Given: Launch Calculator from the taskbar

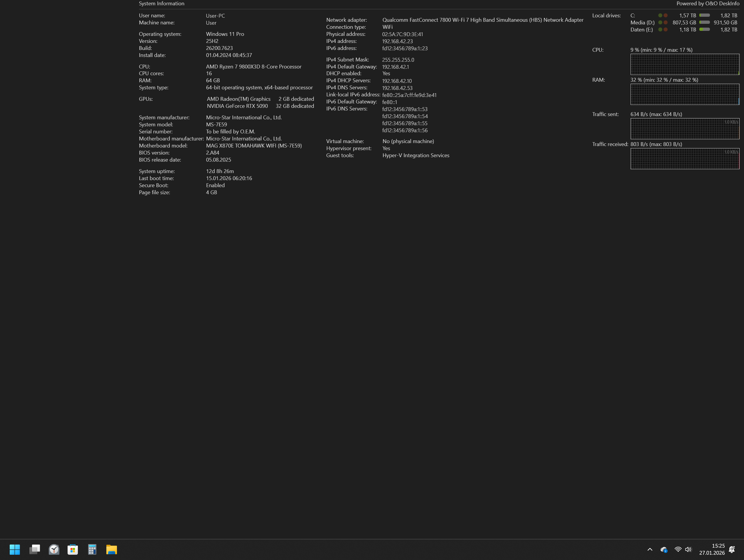Looking at the screenshot, I should (x=92, y=550).
